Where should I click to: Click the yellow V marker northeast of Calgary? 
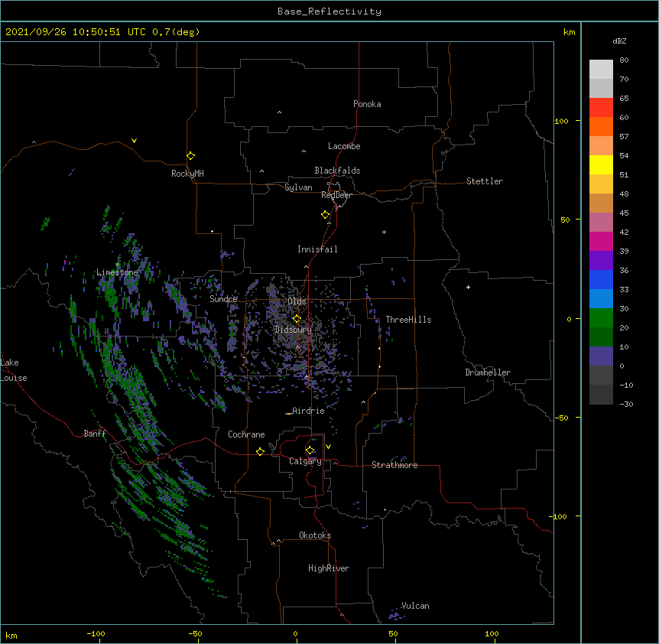[328, 447]
